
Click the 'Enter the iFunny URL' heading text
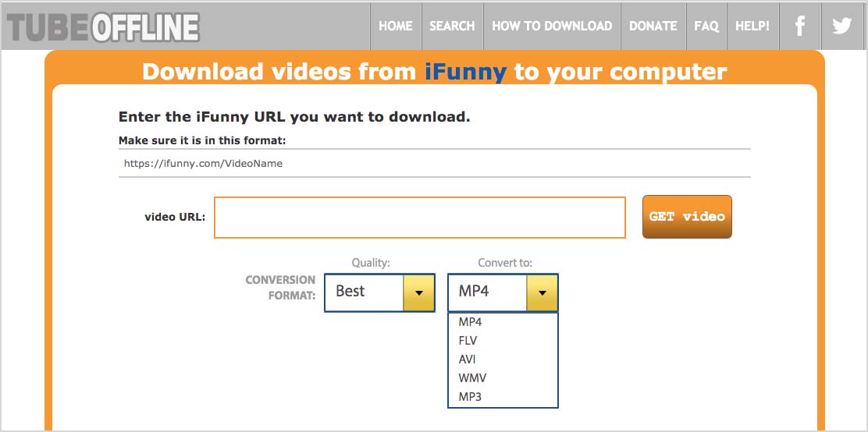click(x=294, y=117)
